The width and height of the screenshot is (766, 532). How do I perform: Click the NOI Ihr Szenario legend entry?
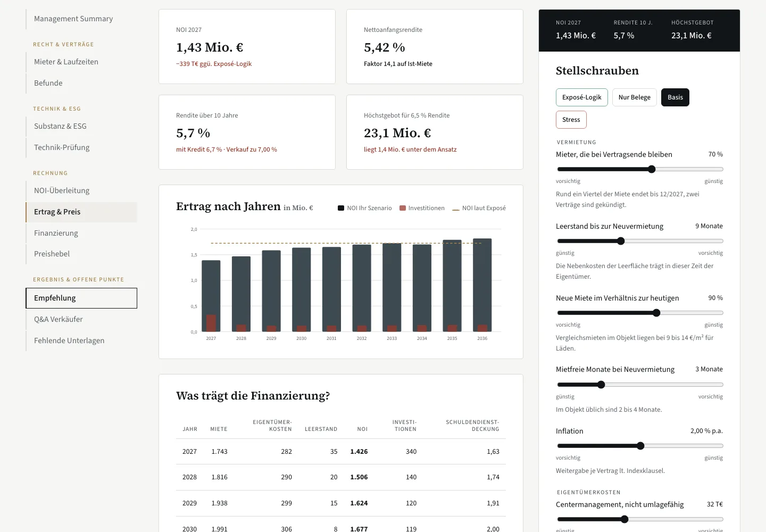pos(365,208)
